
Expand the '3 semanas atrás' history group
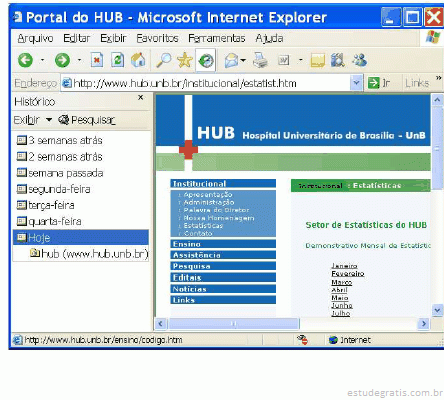pos(59,140)
